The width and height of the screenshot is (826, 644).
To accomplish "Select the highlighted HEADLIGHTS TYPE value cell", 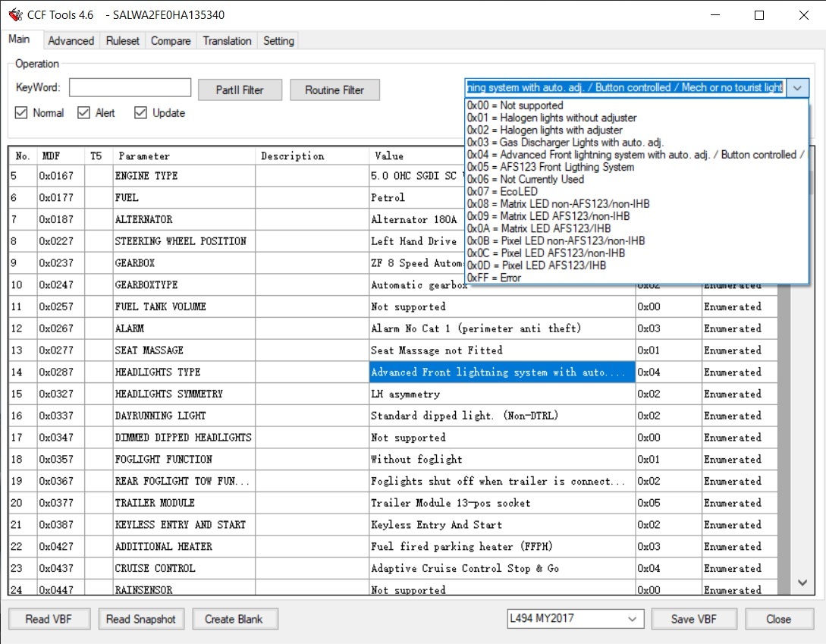I will (502, 372).
